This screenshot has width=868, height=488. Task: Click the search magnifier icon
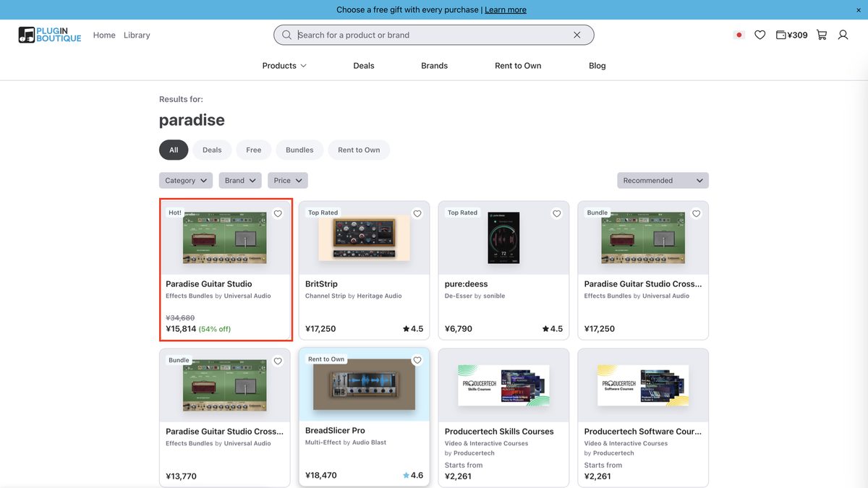pos(286,35)
